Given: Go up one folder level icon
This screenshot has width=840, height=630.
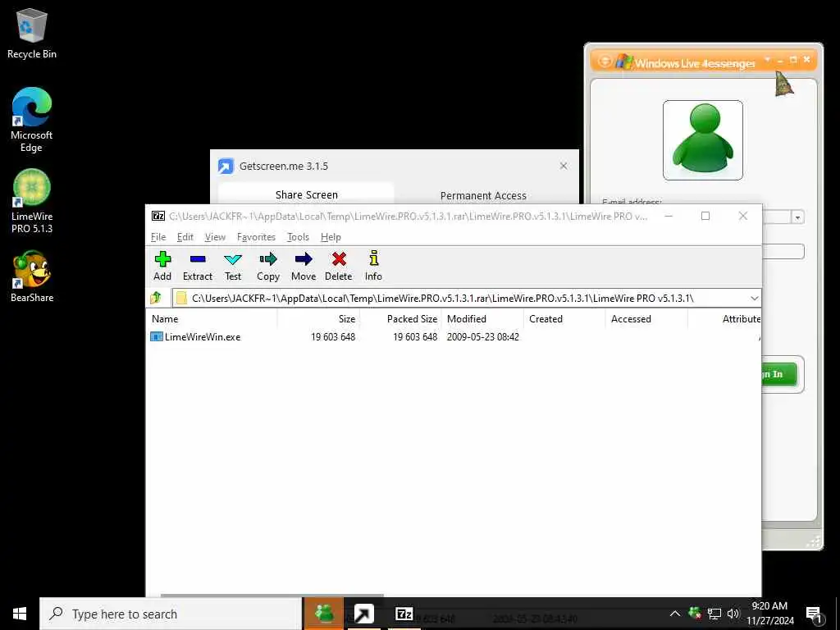Looking at the screenshot, I should click(156, 297).
